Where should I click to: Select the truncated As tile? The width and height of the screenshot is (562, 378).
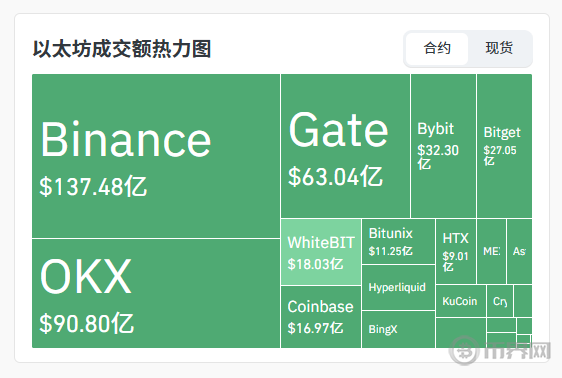click(x=520, y=251)
